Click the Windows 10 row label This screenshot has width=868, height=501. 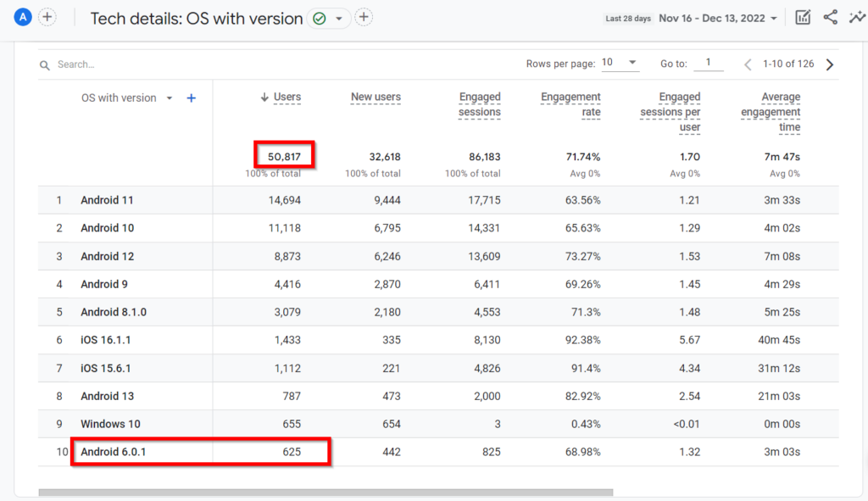(111, 424)
